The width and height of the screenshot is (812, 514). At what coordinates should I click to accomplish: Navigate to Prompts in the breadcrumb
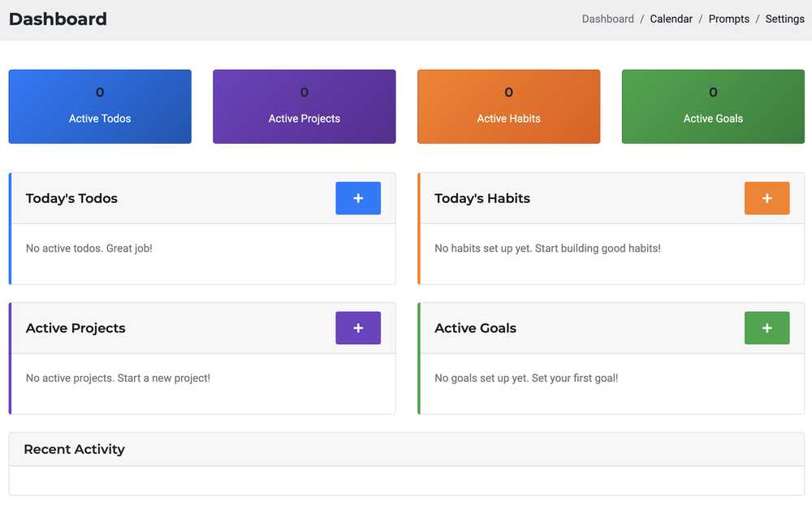[728, 18]
